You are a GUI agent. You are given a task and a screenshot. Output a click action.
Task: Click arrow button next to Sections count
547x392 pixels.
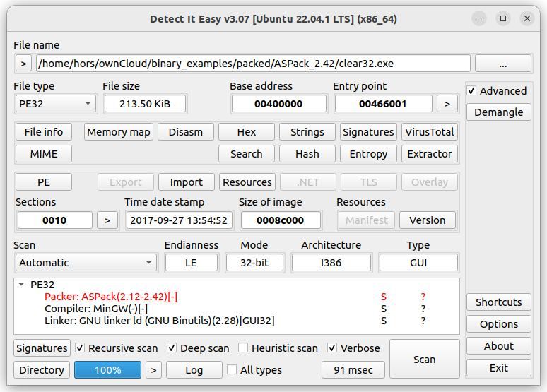pyautogui.click(x=107, y=220)
